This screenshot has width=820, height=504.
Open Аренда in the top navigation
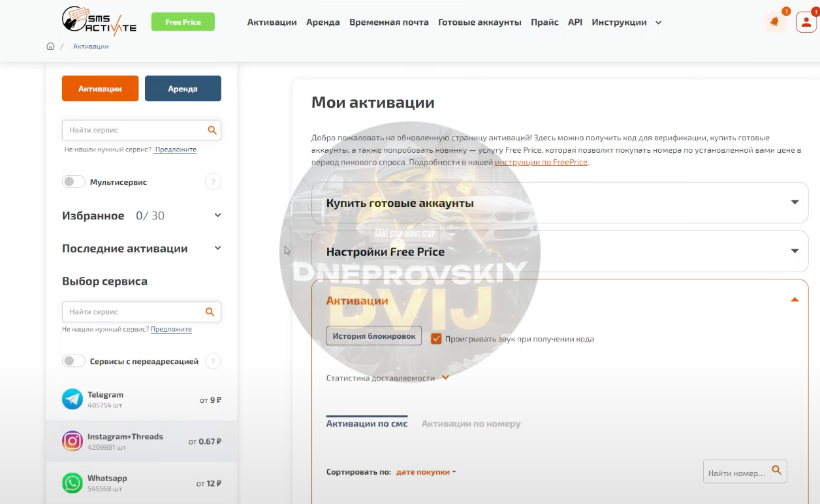pyautogui.click(x=323, y=22)
